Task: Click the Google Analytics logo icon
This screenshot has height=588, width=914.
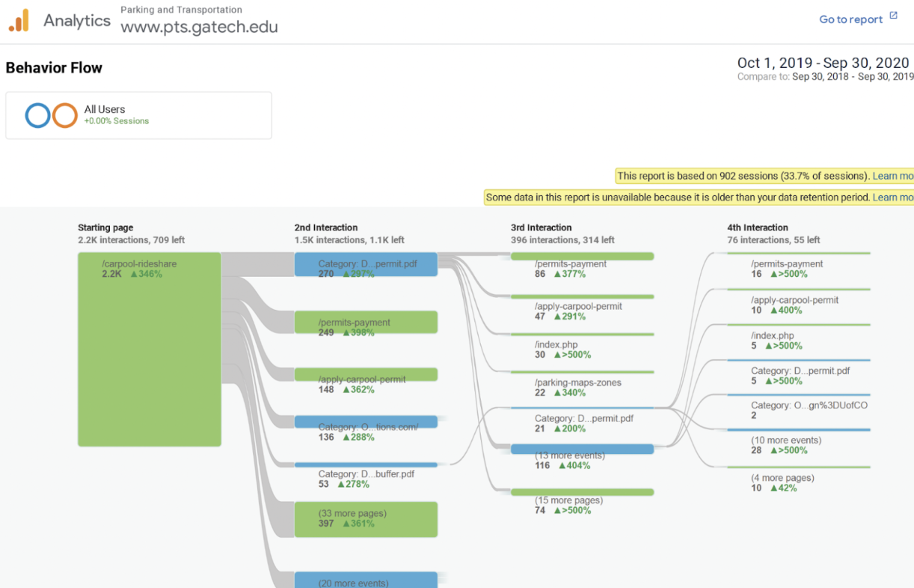Action: pos(19,20)
